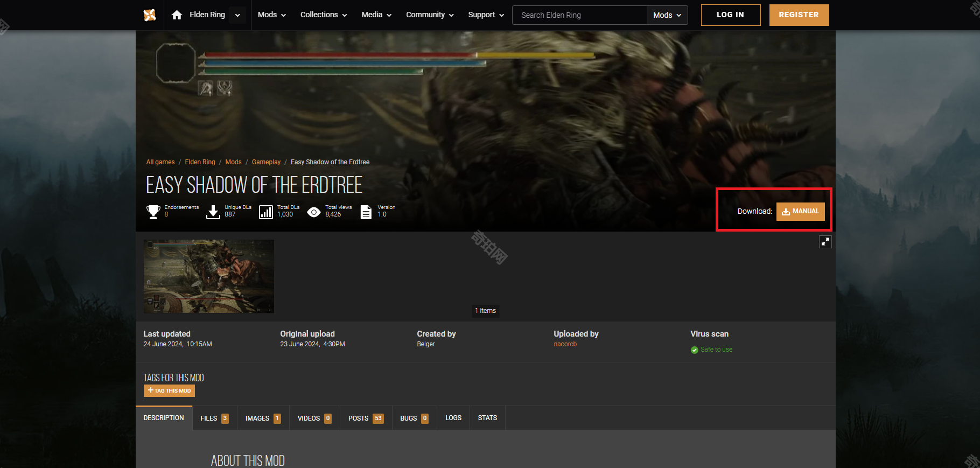980x468 pixels.
Task: Click the LOG IN button
Action: 731,15
